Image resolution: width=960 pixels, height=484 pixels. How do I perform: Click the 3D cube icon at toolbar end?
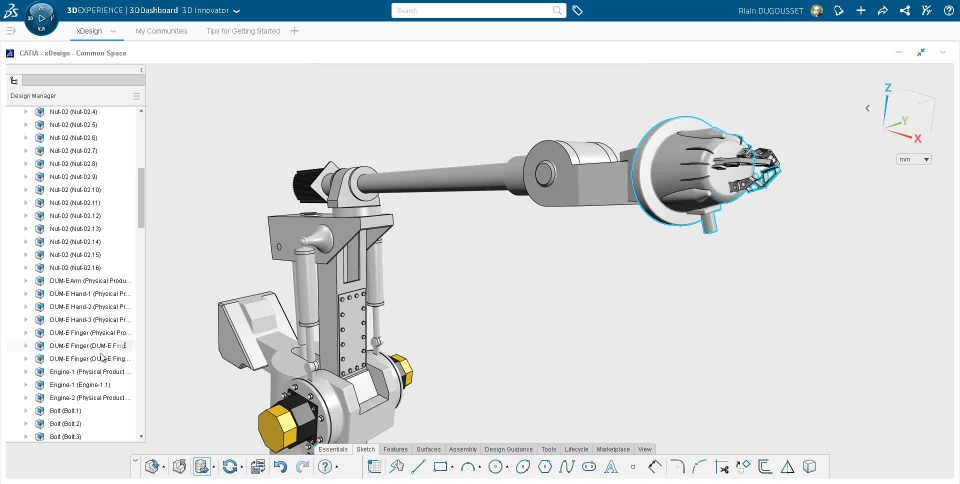(x=809, y=467)
